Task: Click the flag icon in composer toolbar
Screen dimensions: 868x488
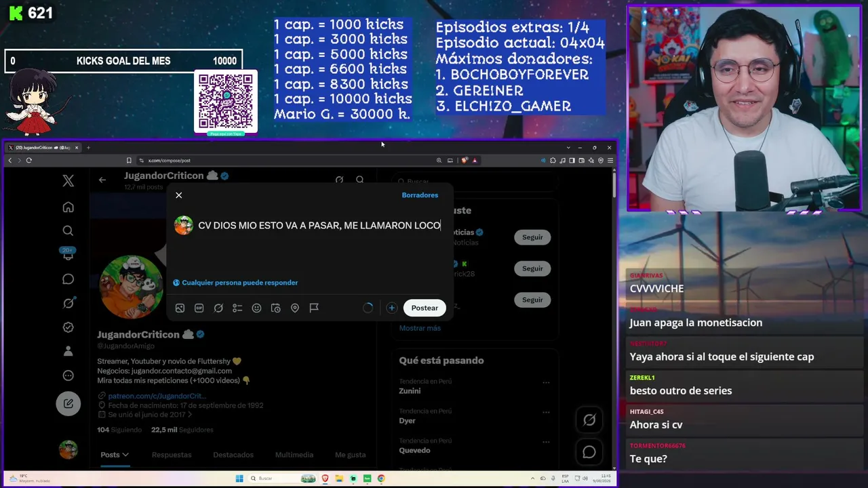Action: (314, 308)
